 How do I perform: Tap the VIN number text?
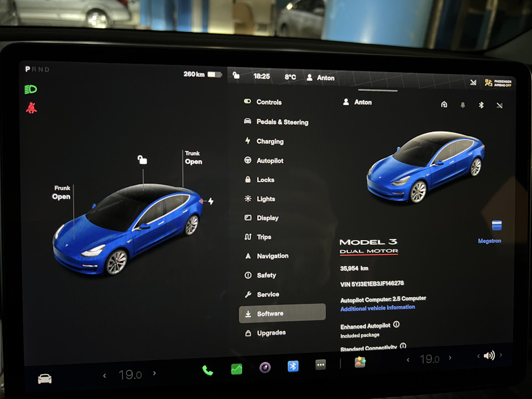(372, 284)
